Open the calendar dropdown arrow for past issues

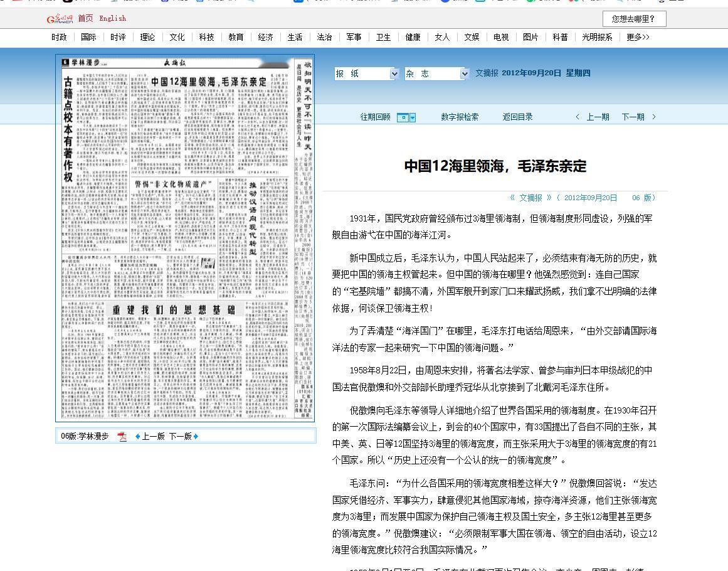413,117
